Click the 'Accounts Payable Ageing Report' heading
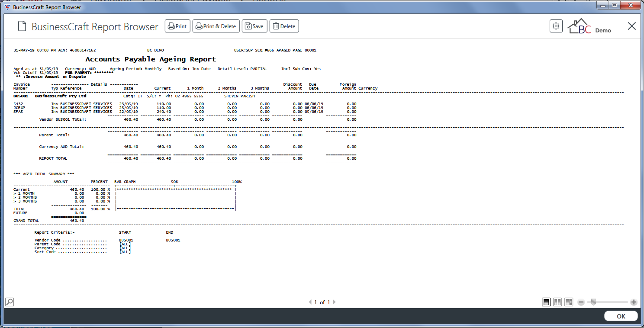Viewport: 644px width, 328px height. pyautogui.click(x=151, y=59)
